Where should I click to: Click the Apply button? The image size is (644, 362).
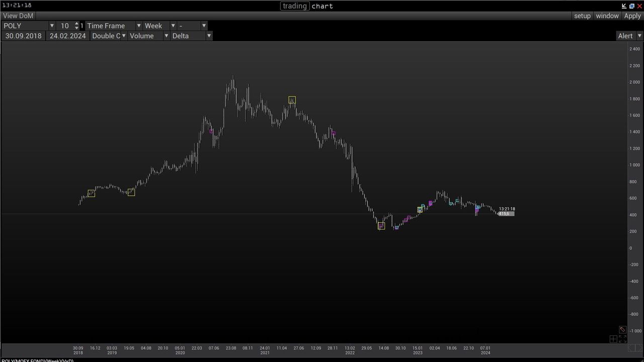[x=632, y=16]
